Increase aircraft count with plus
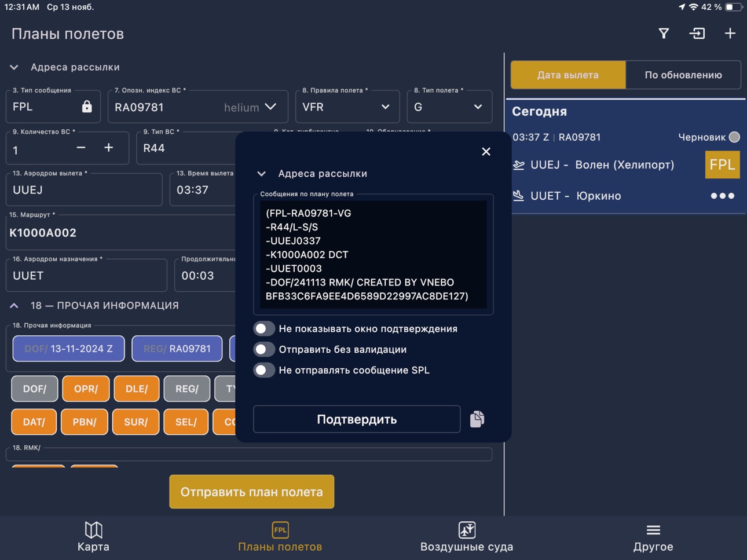 [109, 148]
